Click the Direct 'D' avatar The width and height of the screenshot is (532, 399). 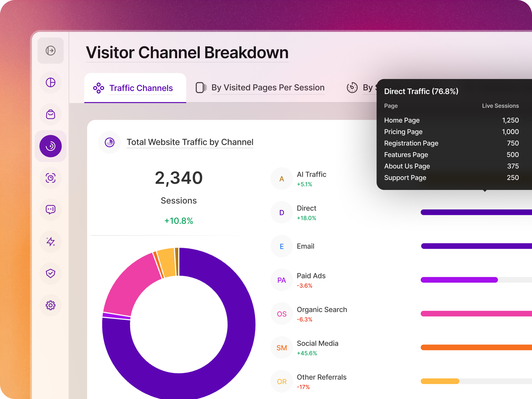pyautogui.click(x=282, y=213)
